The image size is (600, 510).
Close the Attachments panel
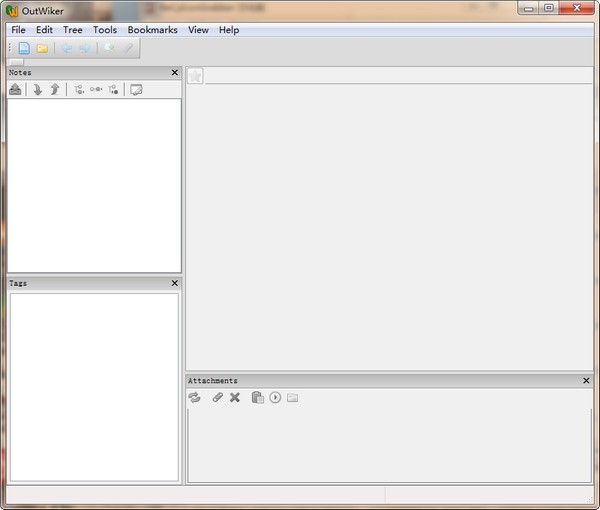point(586,380)
